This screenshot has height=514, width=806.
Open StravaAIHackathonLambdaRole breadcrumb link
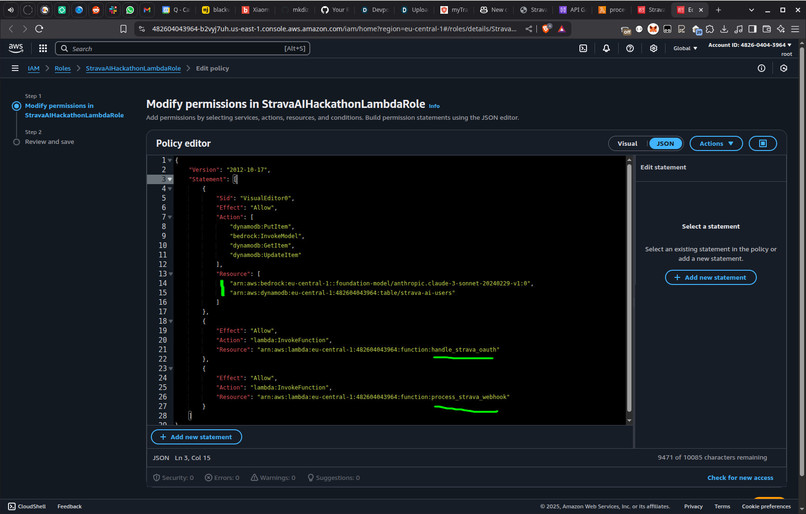(x=133, y=68)
